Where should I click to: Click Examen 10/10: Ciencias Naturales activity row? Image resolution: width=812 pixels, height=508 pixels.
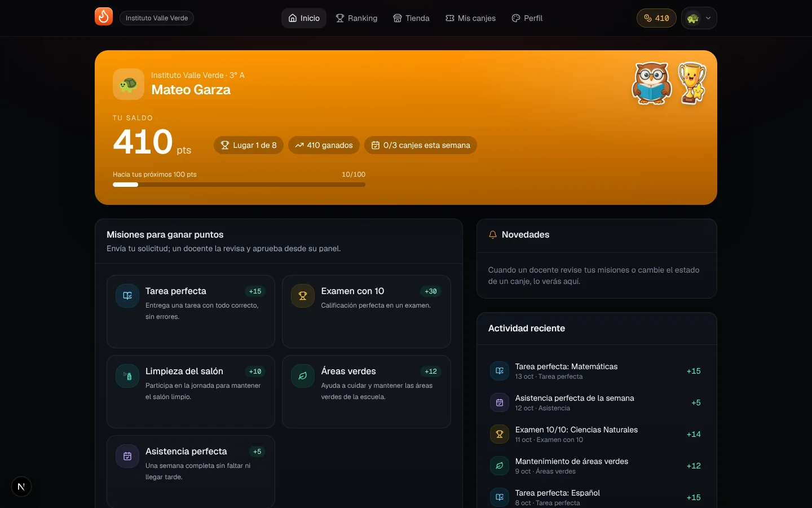pyautogui.click(x=597, y=434)
